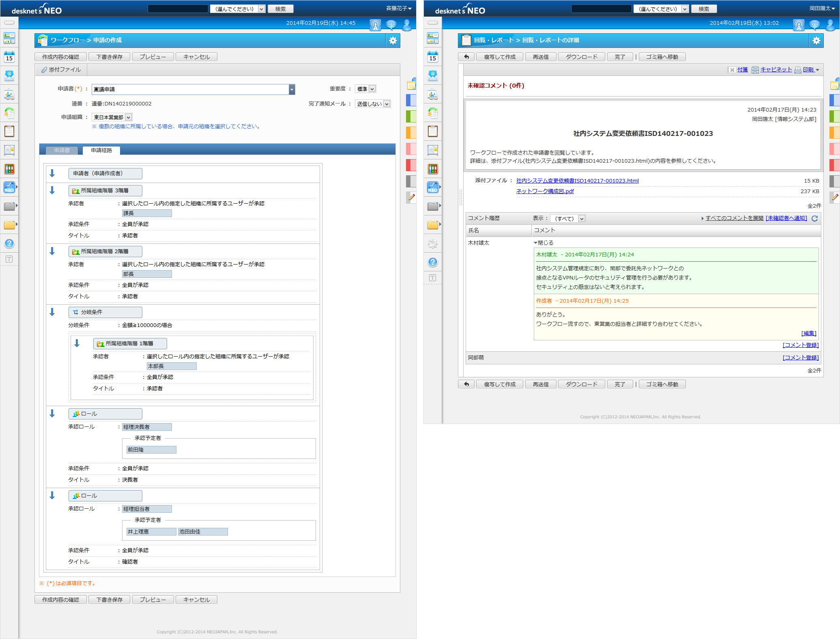Toggle the sidebar collapse pill in right window
Screen dimensions: 840x639
pyautogui.click(x=433, y=23)
